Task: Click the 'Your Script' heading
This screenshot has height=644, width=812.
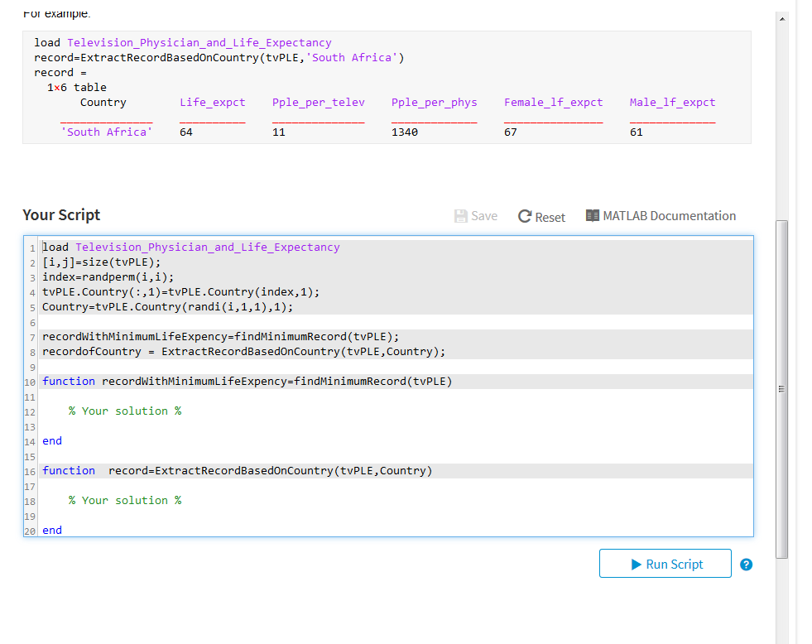Action: 61,215
